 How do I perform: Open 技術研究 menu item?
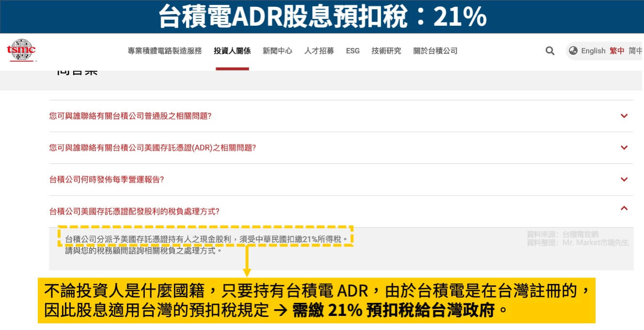(x=386, y=50)
